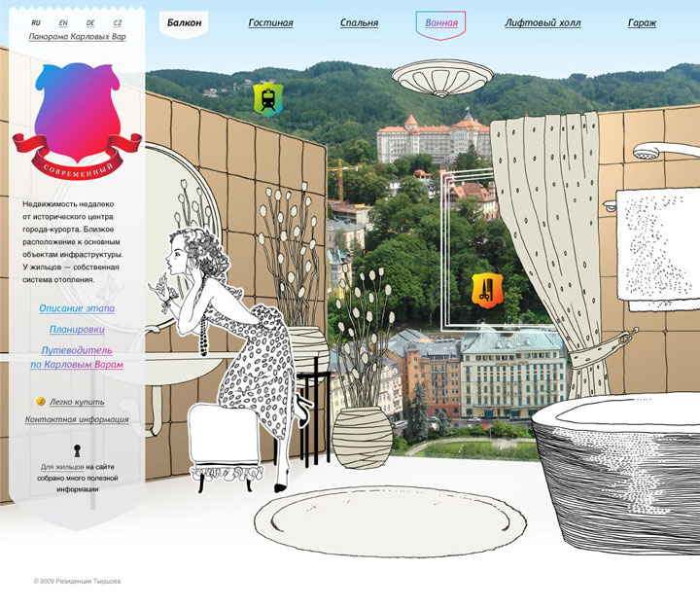Select the RU language option
Viewport: 700px width, 608px height.
[36, 22]
